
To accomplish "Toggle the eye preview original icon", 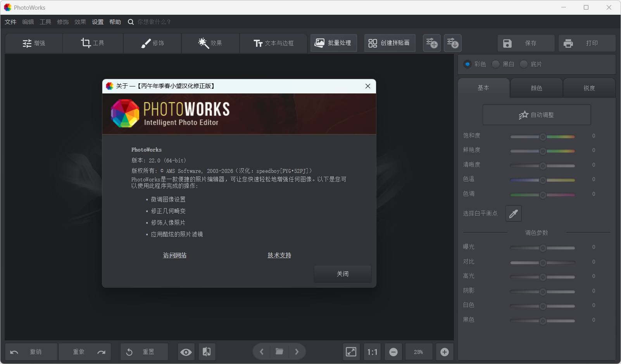I will [x=186, y=352].
